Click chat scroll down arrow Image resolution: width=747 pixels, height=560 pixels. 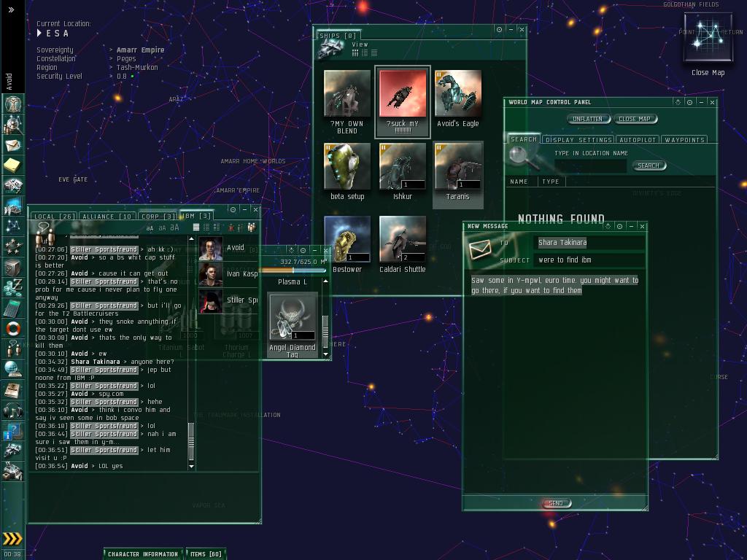[192, 466]
